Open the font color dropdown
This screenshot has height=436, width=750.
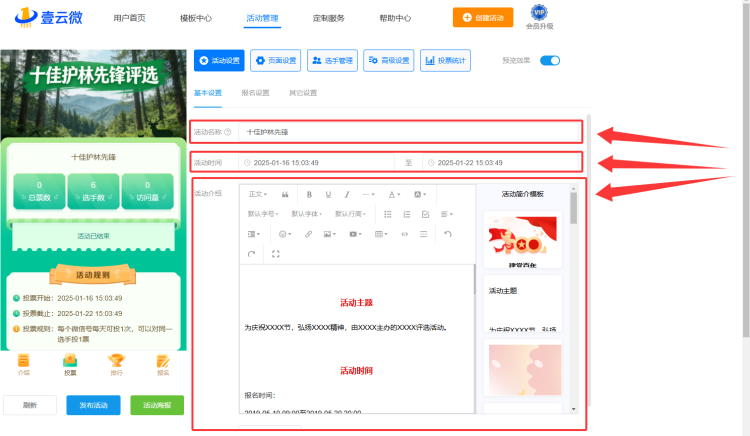(394, 195)
